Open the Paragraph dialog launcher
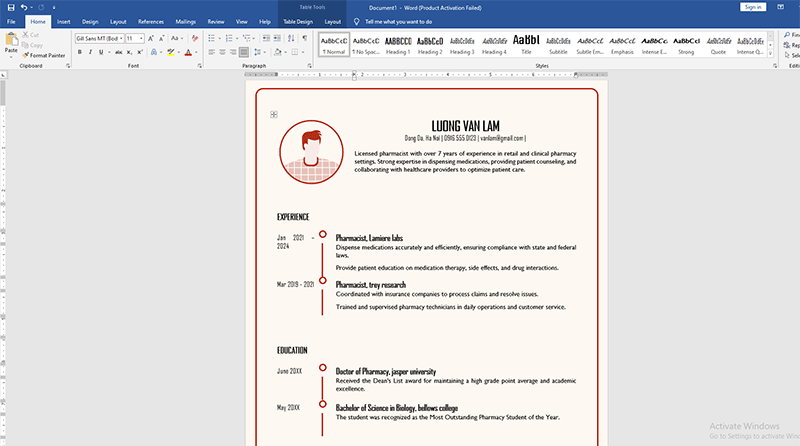The image size is (800, 446). click(309, 66)
